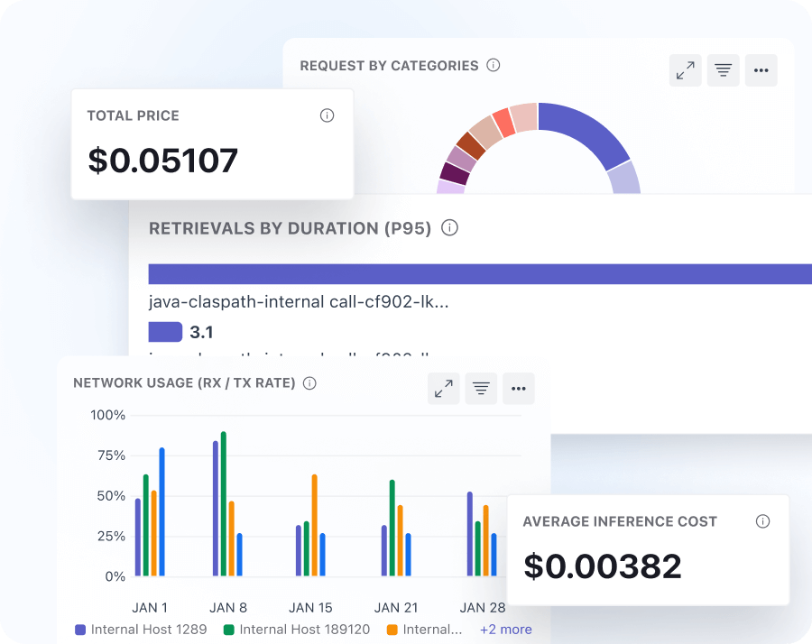Click the blue bar on JAN 1
This screenshot has height=644, width=812.
pyautogui.click(x=162, y=512)
